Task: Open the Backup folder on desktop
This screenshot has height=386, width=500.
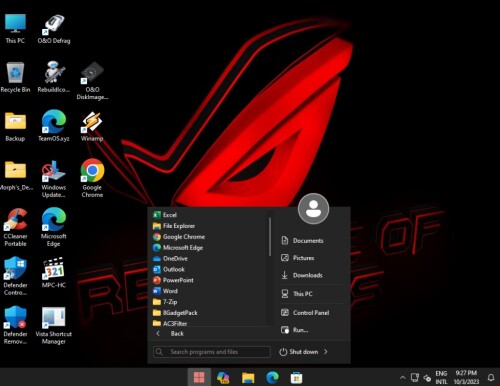Action: 15,127
